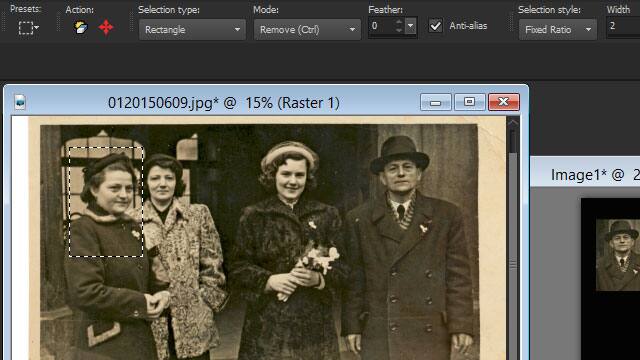The height and width of the screenshot is (360, 640).
Task: Minimize the 0120150609.jpg window
Action: click(436, 102)
